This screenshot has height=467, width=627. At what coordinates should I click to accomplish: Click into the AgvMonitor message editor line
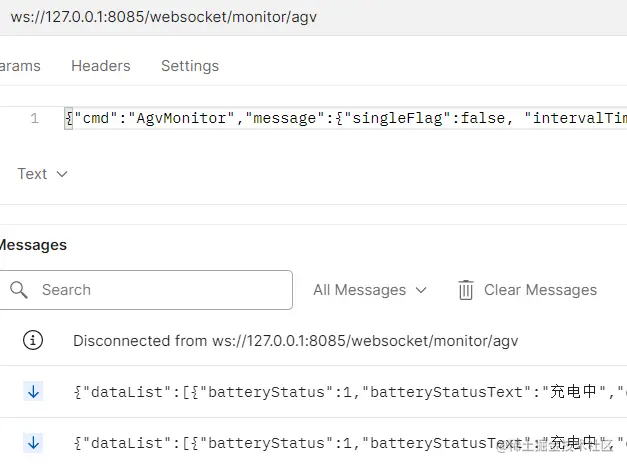tap(345, 118)
